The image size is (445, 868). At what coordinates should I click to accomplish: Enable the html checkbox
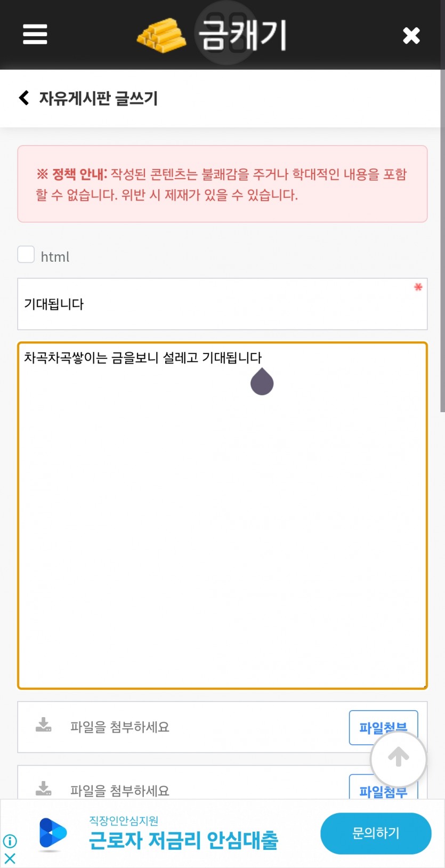tap(26, 254)
